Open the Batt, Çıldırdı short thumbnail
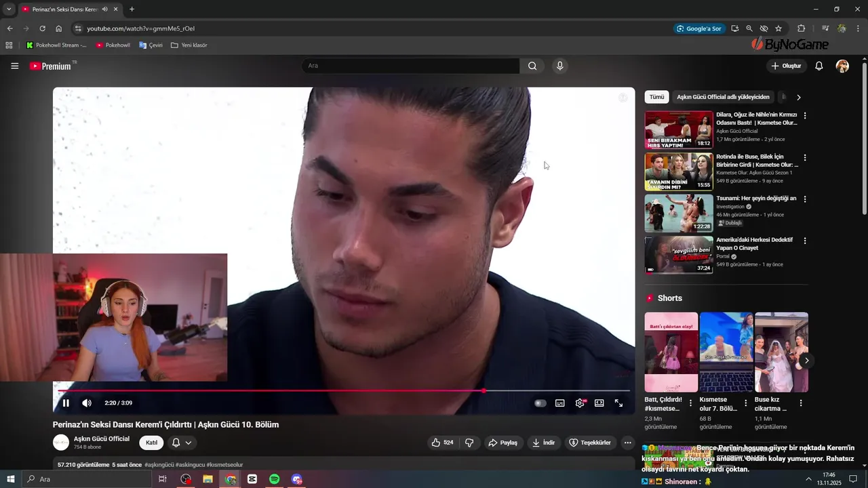This screenshot has height=488, width=868. [x=671, y=352]
